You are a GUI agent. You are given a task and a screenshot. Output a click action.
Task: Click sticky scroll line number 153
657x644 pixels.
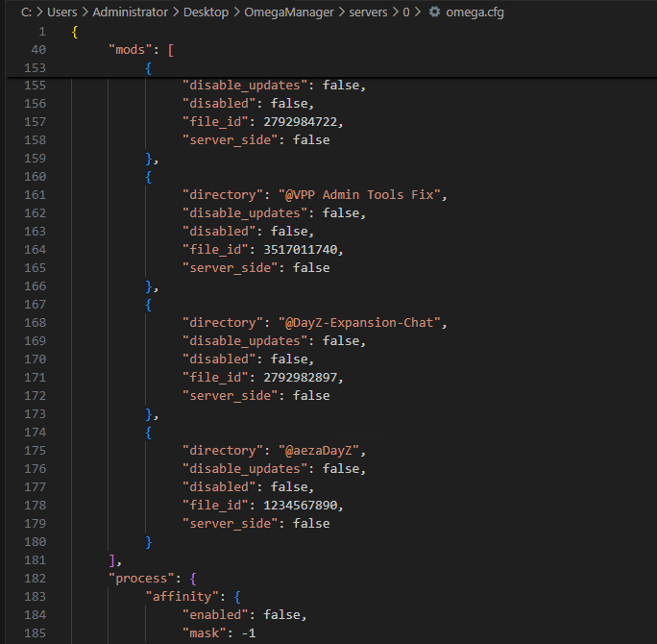click(x=34, y=68)
